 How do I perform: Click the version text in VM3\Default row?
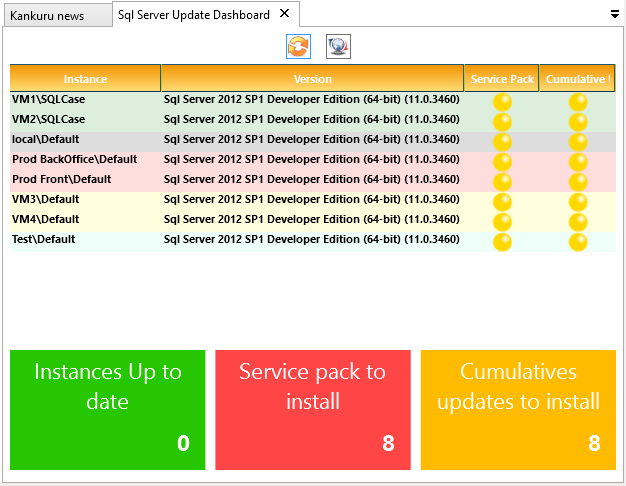pos(312,199)
